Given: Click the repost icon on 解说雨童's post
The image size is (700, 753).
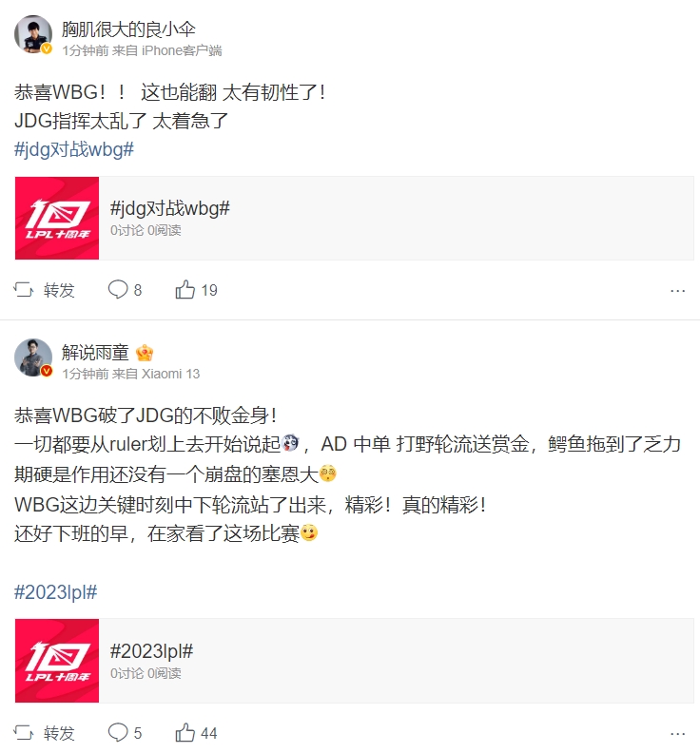Looking at the screenshot, I should [25, 733].
